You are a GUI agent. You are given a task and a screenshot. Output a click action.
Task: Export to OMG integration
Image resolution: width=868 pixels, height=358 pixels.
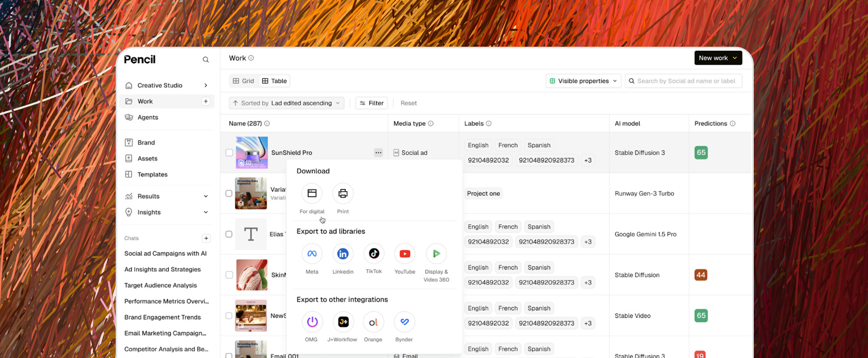pyautogui.click(x=312, y=322)
